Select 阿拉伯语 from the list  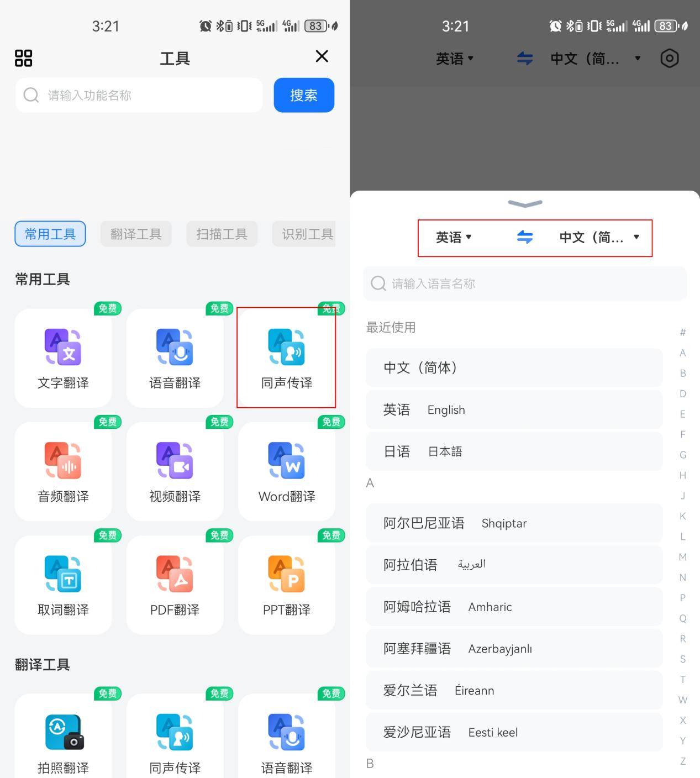point(514,565)
